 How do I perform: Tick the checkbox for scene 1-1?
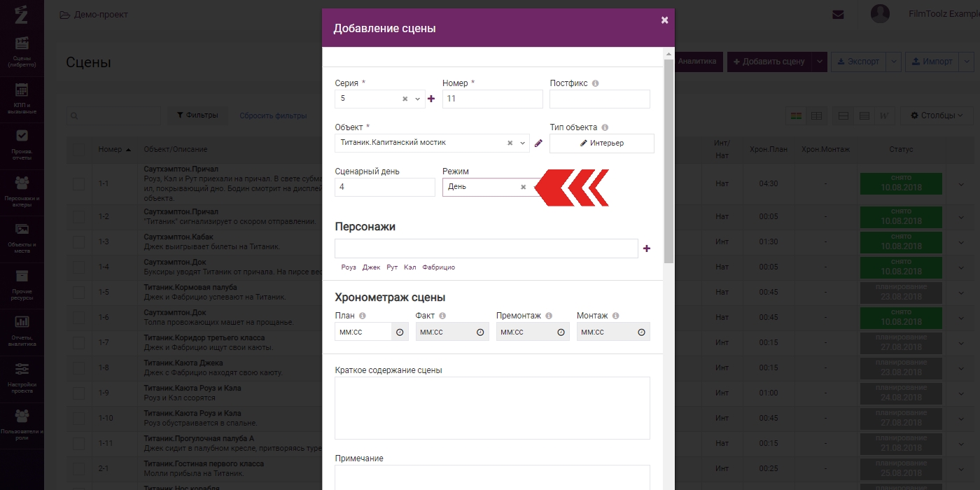pos(78,183)
